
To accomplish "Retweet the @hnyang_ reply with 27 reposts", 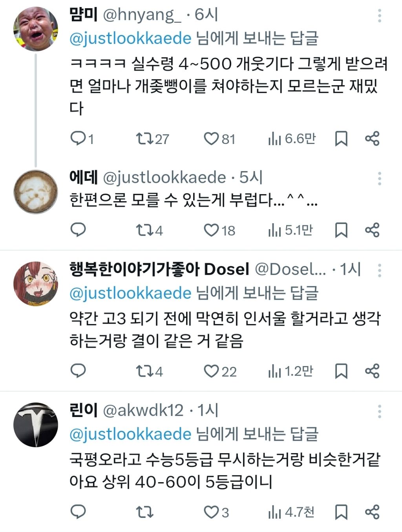I will tap(143, 138).
